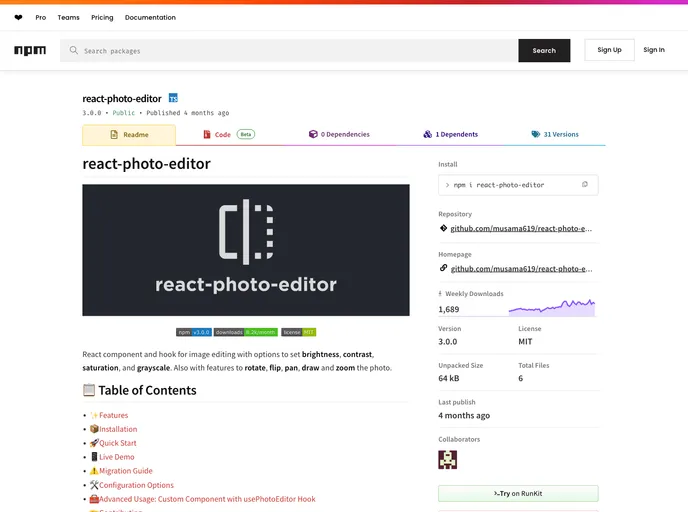Open the 0 Dependencies tab
Viewport: 688px width, 512px height.
339,134
